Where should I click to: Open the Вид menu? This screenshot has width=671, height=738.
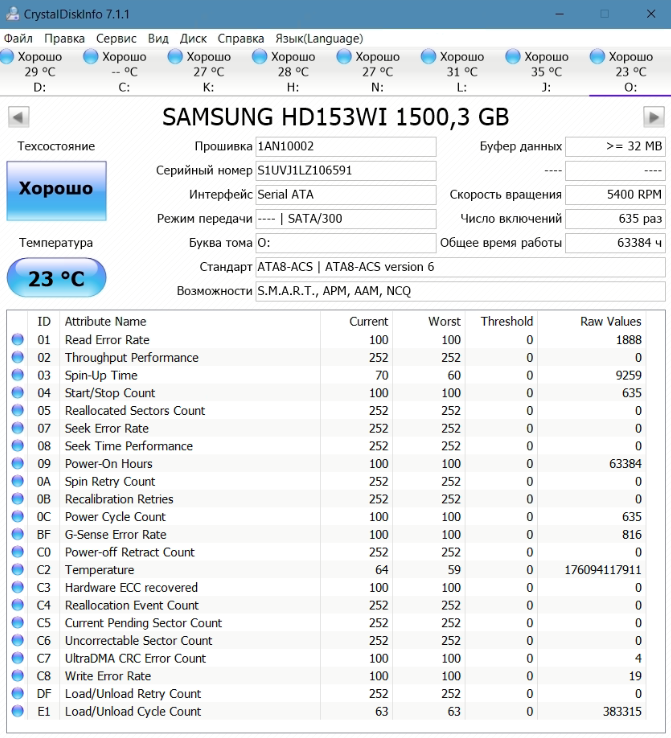(158, 39)
